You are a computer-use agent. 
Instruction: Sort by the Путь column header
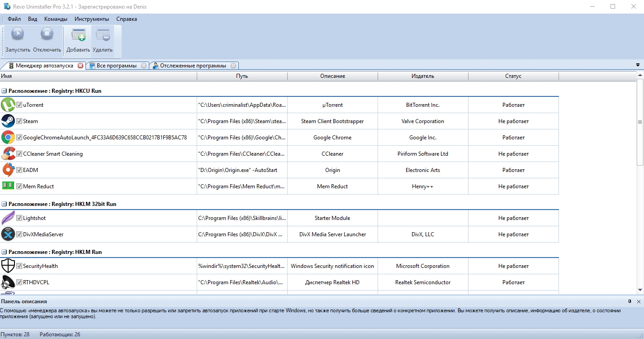click(242, 76)
